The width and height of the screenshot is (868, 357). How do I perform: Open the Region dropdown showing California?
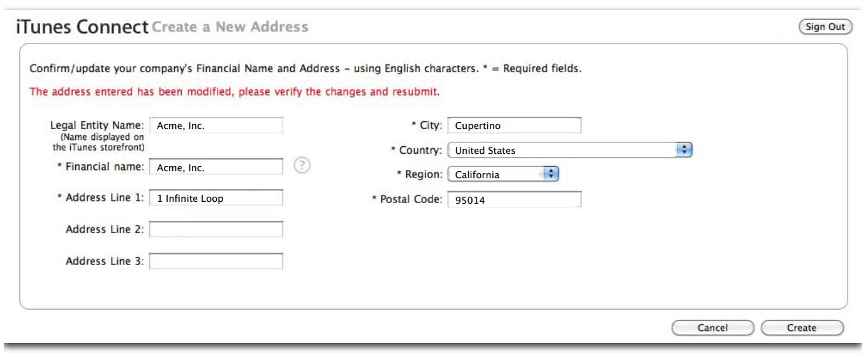pyautogui.click(x=503, y=174)
